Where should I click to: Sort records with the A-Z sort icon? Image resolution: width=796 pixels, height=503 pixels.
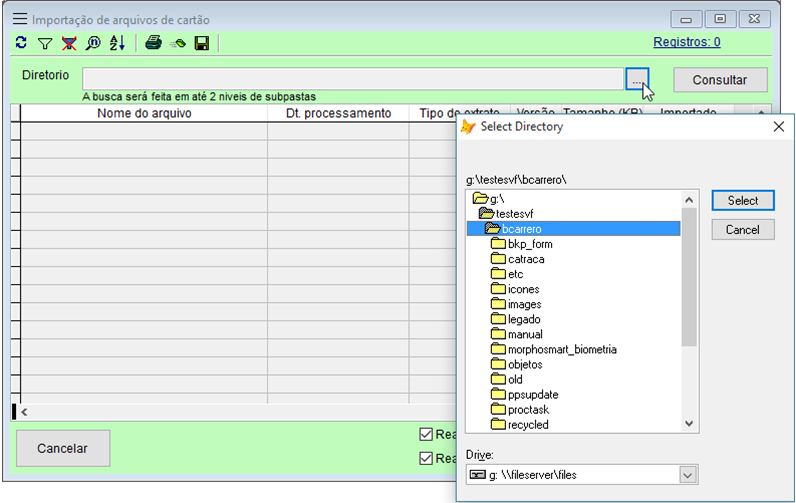pos(117,43)
